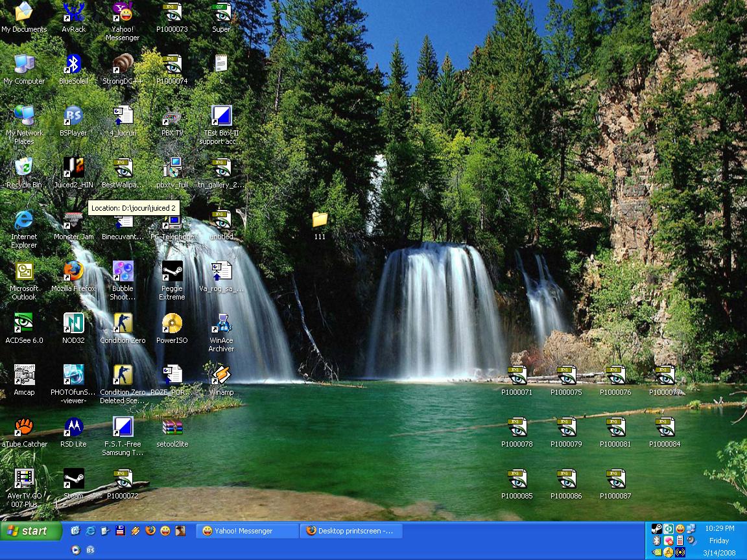Viewport: 747px width, 560px height.
Task: Click the ACDSee 6.0 desktop icon
Action: pyautogui.click(x=24, y=324)
